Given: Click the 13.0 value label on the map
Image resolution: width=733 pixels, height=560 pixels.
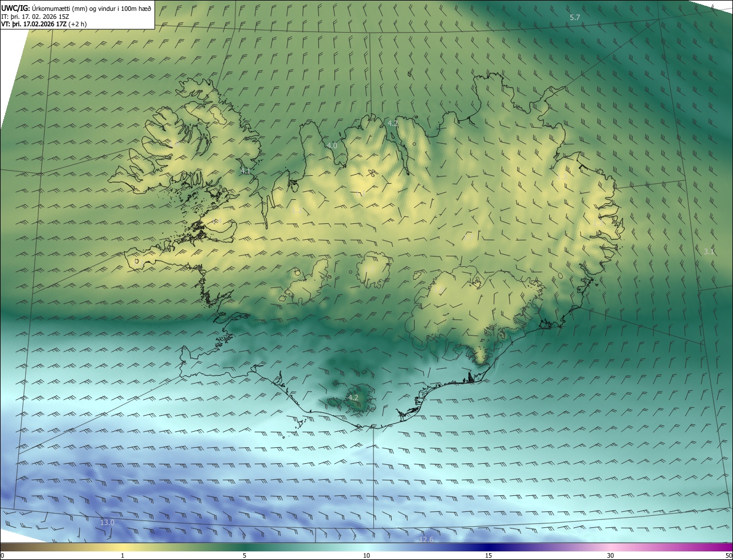Looking at the screenshot, I should (x=107, y=522).
